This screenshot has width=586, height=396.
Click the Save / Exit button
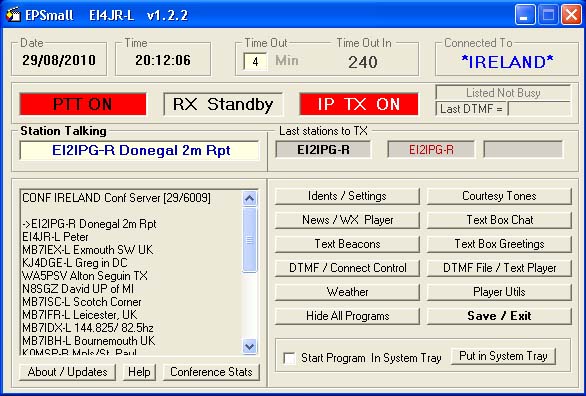pyautogui.click(x=499, y=316)
